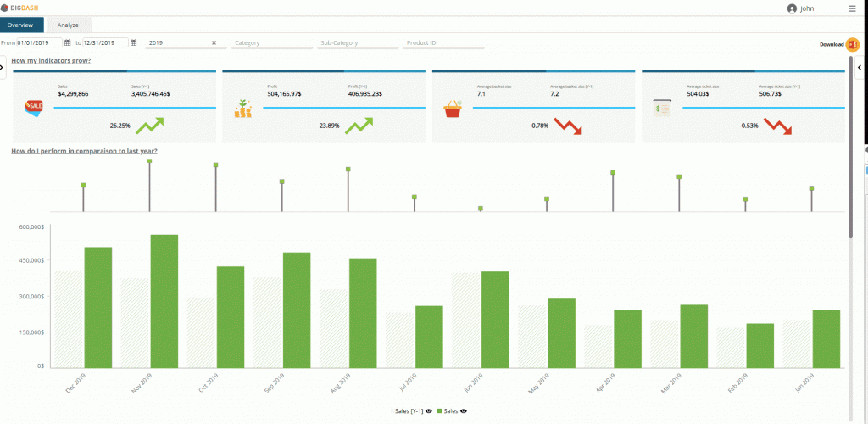Switch to the Overview tab
The image size is (868, 424).
coord(21,25)
